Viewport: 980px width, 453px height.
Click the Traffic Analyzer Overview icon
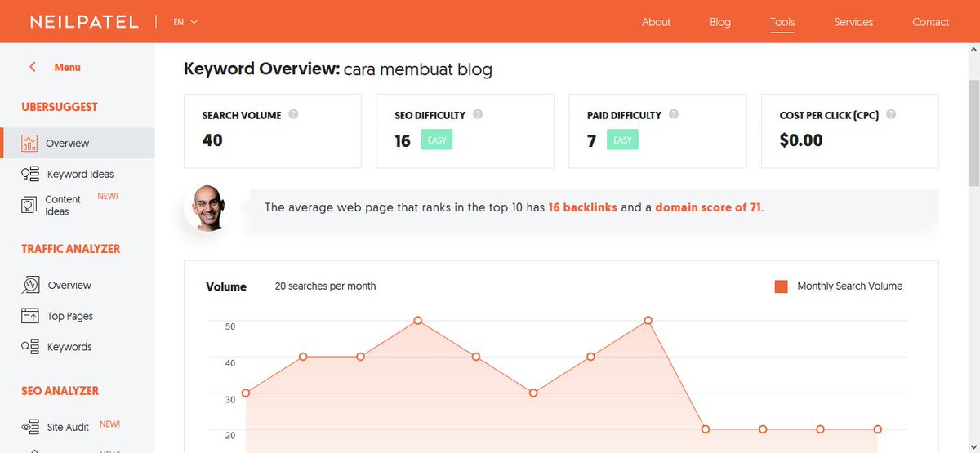[30, 285]
